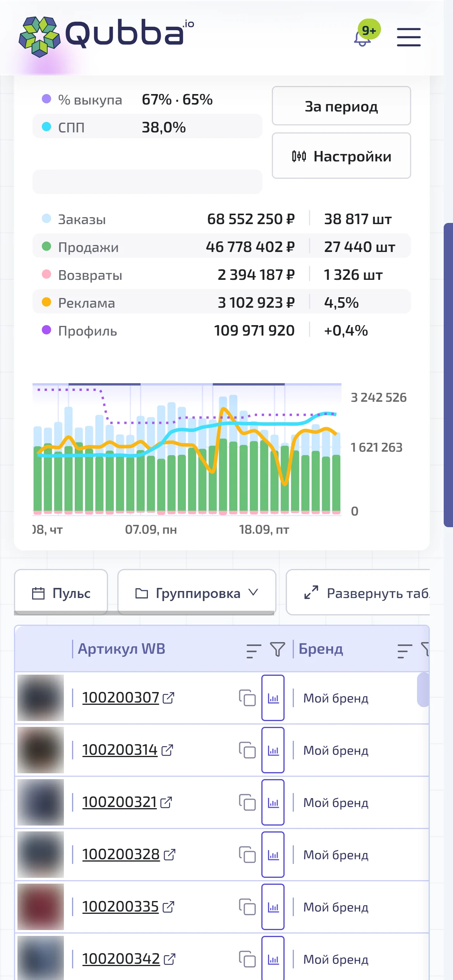This screenshot has height=980, width=453.
Task: Copy article number 100200314
Action: coord(247,750)
